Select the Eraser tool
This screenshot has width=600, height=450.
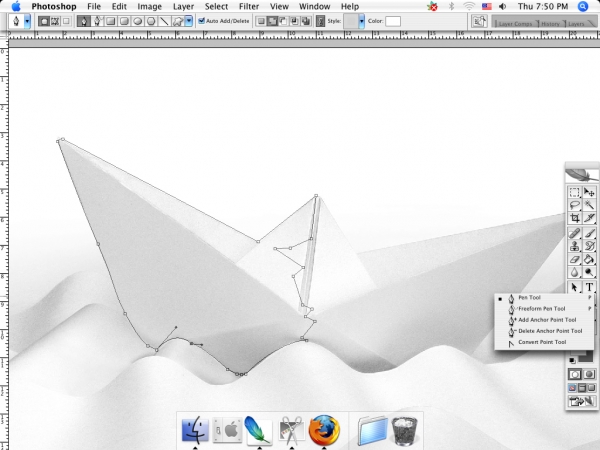(574, 259)
